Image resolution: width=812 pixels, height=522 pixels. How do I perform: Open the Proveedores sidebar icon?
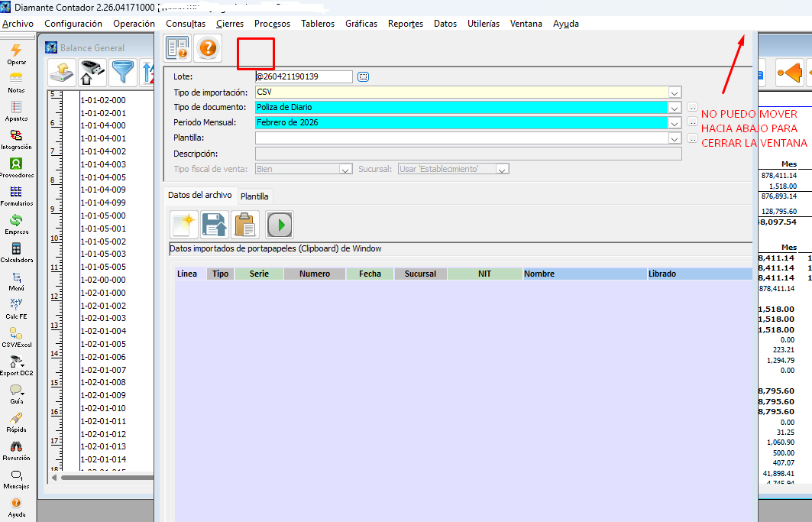[x=16, y=164]
